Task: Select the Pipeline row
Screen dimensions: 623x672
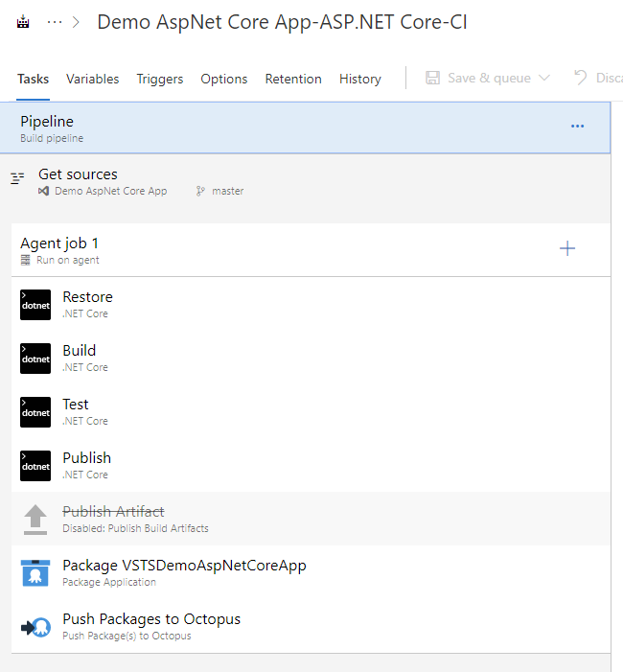Action: pos(305,127)
